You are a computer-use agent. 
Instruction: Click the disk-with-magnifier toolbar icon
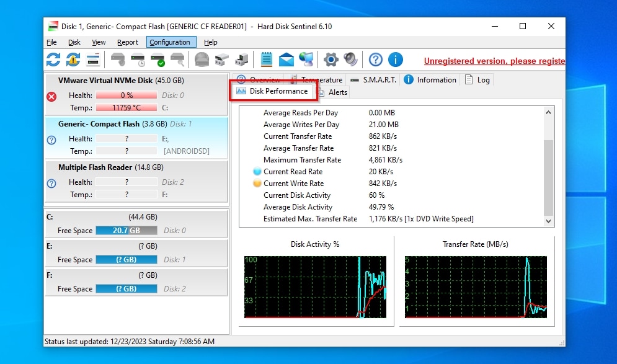[177, 60]
